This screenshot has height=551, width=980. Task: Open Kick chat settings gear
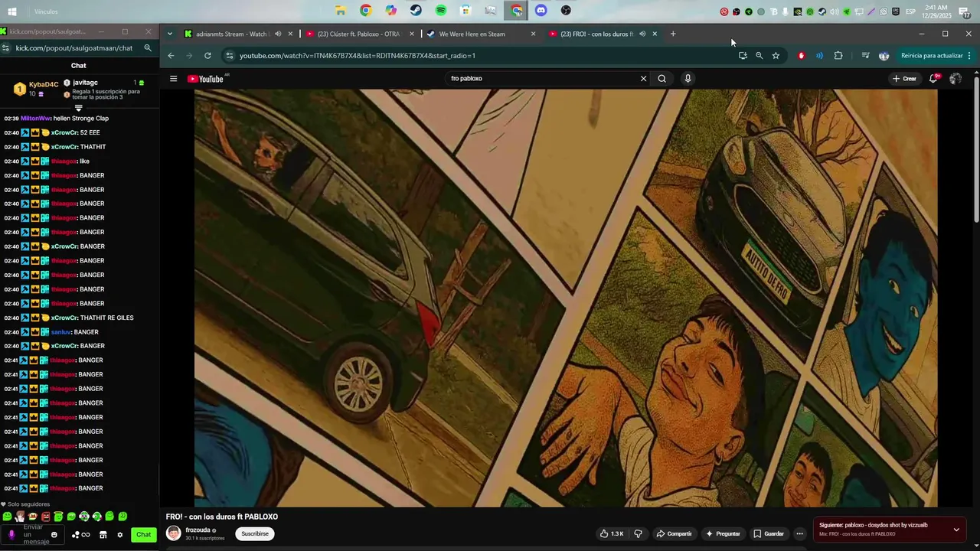[x=119, y=535]
